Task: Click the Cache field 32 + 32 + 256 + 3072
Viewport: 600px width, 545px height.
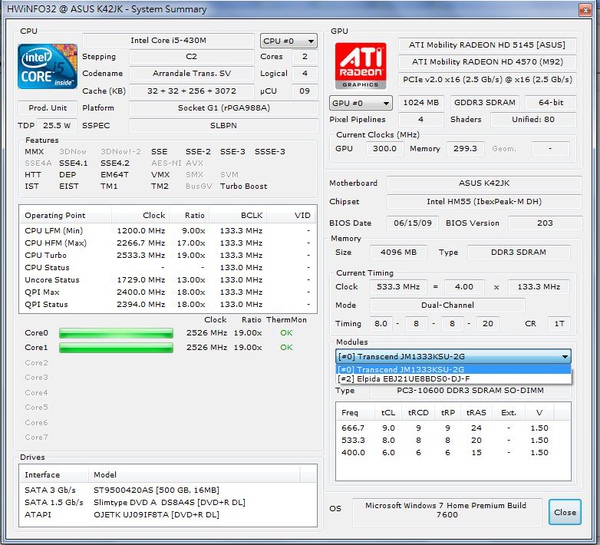Action: 192,91
